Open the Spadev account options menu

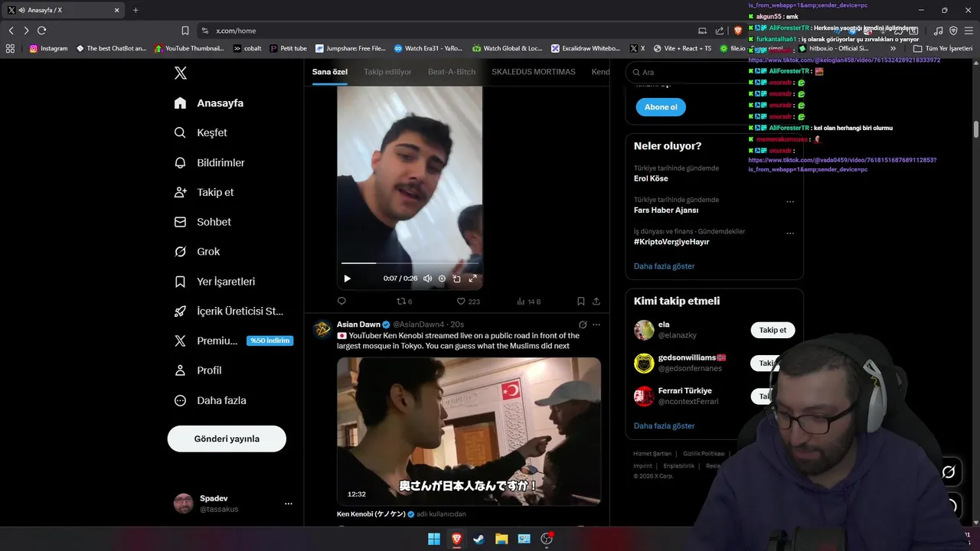[288, 504]
